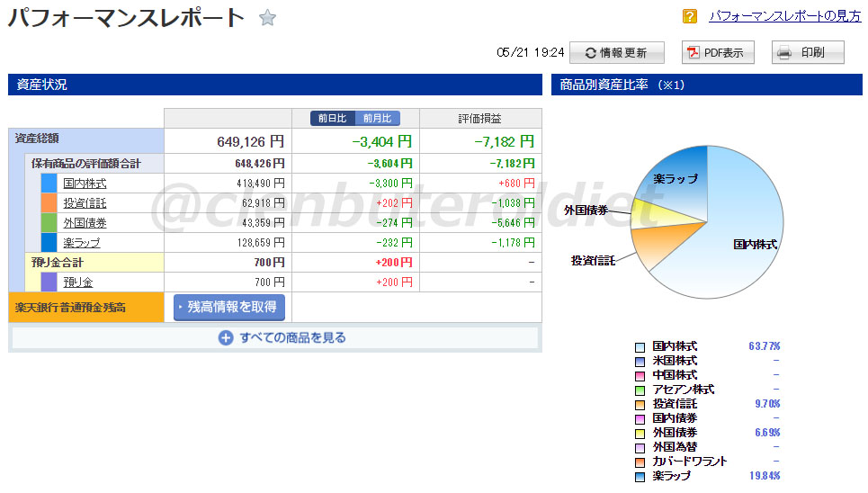This screenshot has width=868, height=493.
Task: Click the favorite star icon beside the title
Action: [267, 18]
